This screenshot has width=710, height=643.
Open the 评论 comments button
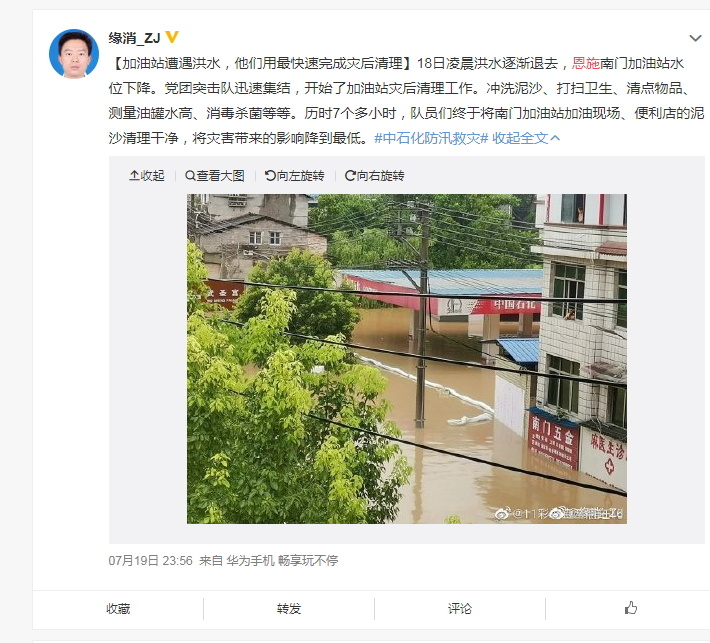click(460, 609)
